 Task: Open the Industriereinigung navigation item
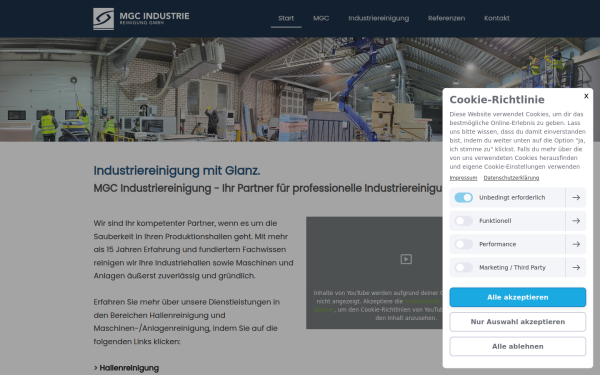(x=378, y=18)
